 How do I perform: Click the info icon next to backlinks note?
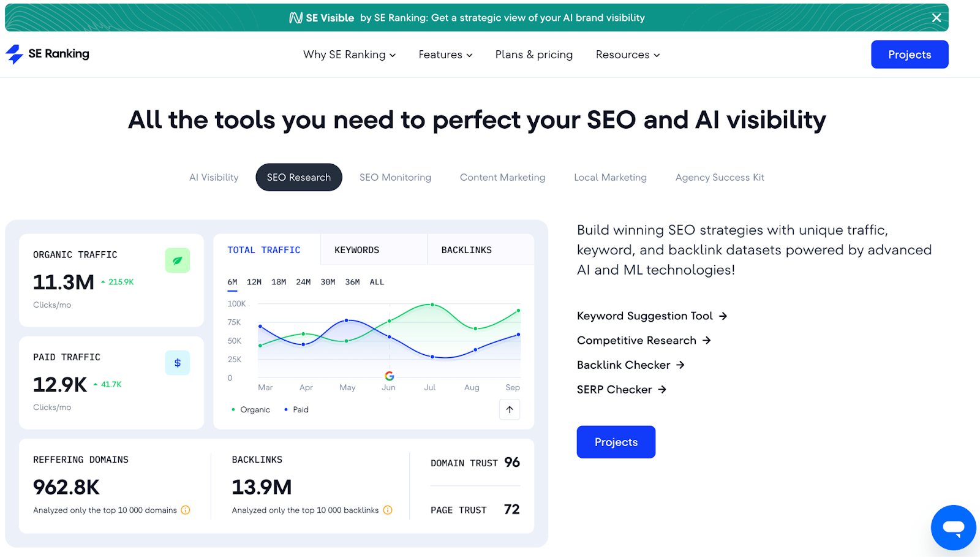tap(388, 510)
